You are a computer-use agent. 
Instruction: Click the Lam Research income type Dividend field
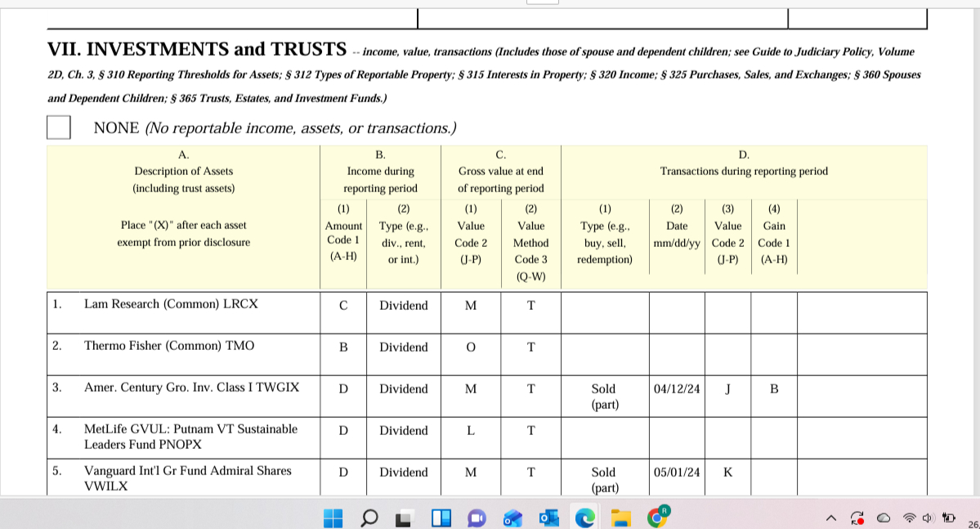click(403, 306)
